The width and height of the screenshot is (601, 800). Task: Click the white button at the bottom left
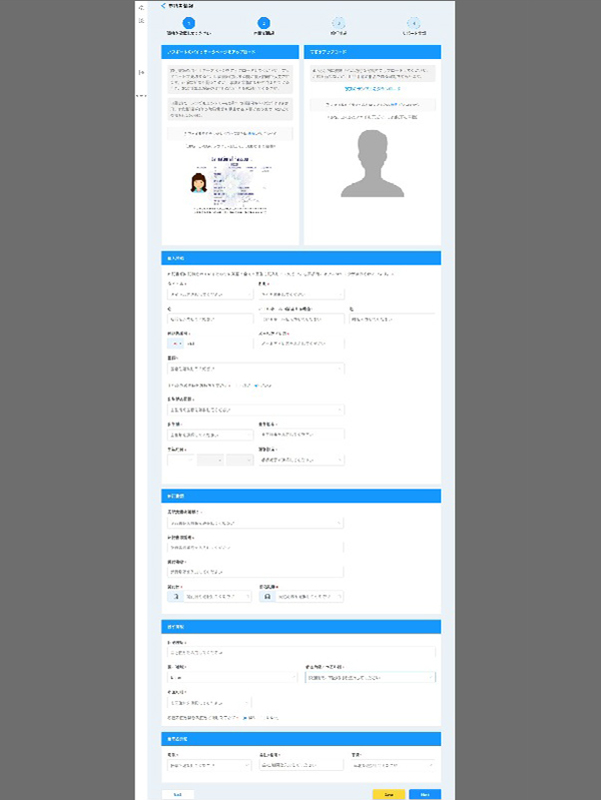click(x=178, y=794)
